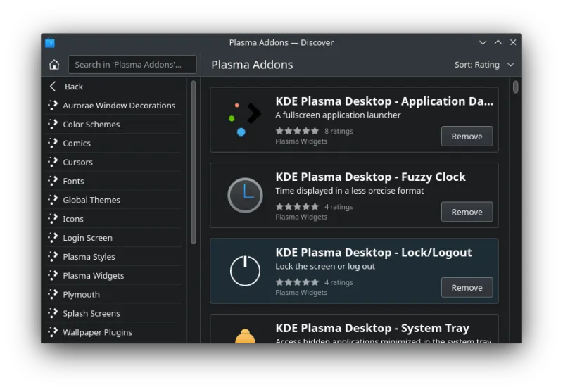Remove the Lock/Logout widget
Screen dimensions: 563x392
coord(467,288)
